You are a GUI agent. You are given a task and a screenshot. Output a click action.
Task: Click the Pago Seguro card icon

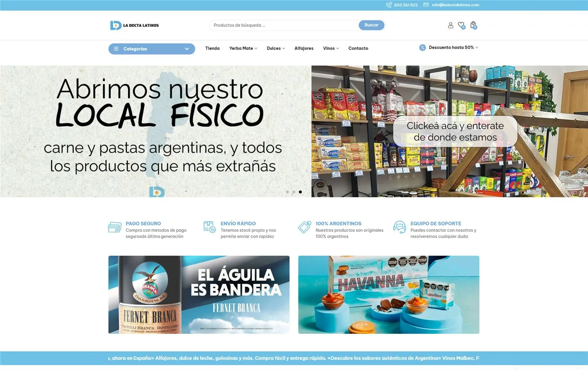click(x=115, y=227)
